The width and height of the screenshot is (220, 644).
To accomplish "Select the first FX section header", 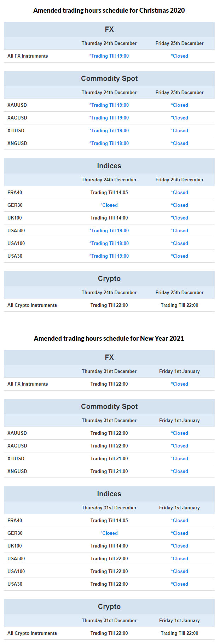I will tap(109, 29).
